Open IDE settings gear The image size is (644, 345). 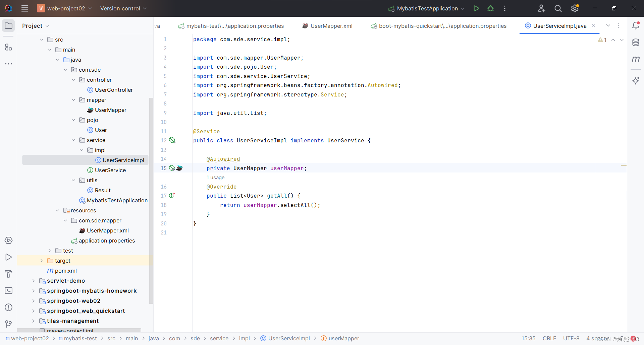point(575,8)
